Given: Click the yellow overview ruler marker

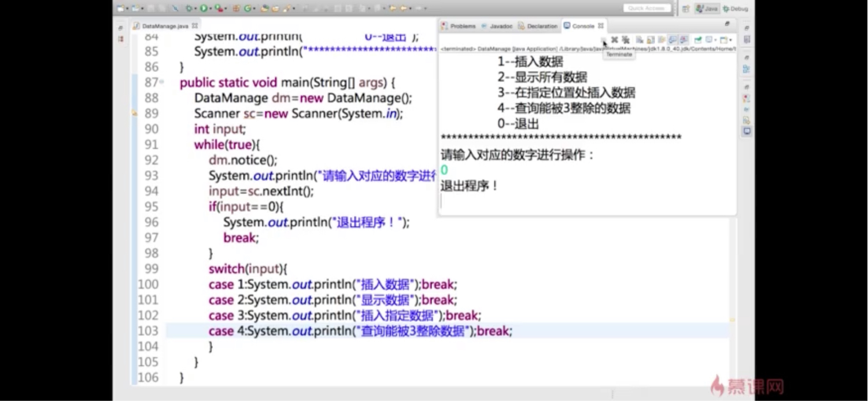Looking at the screenshot, I should (732, 319).
